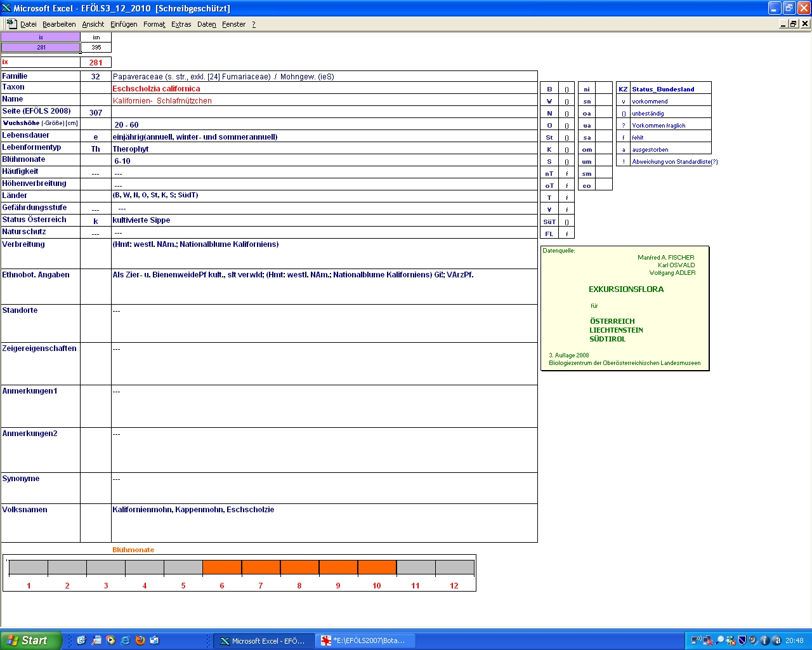The height and width of the screenshot is (650, 812).
Task: Open the Format menu
Action: click(154, 24)
